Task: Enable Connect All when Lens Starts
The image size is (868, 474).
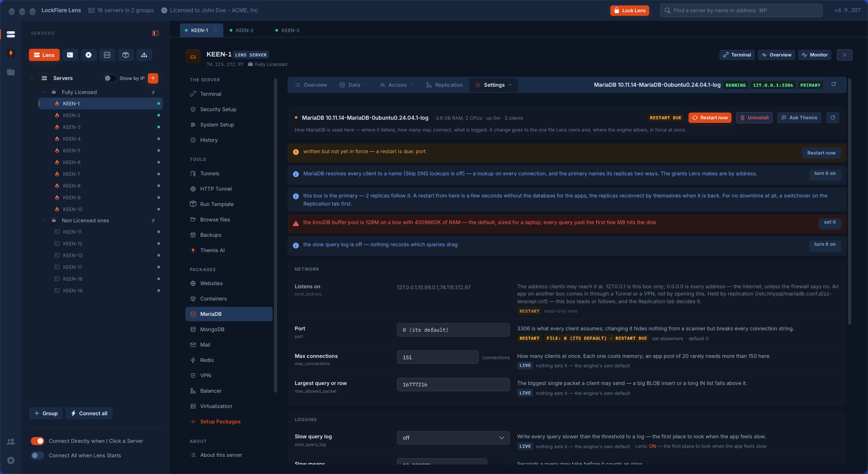Action: pyautogui.click(x=38, y=455)
